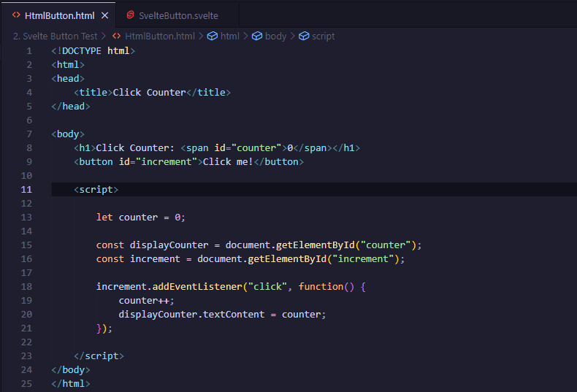
Task: Click the Svelte logo icon in the tab bar
Action: [x=130, y=15]
